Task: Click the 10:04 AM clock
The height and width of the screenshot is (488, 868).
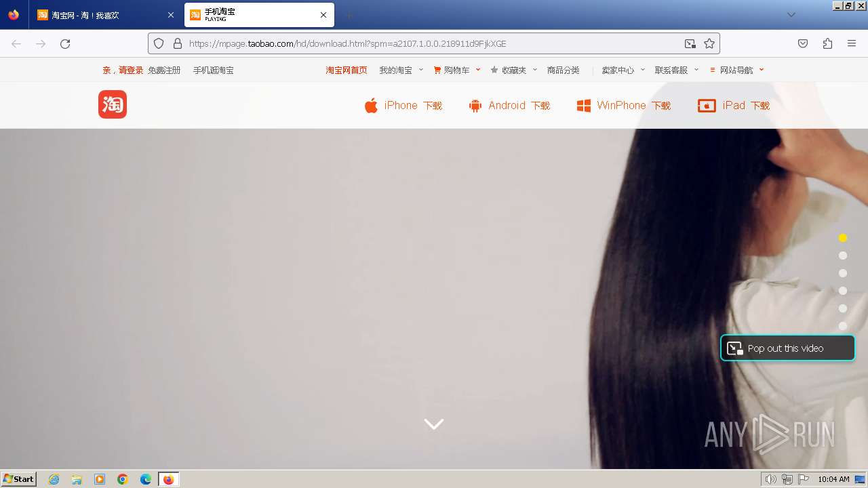Action: point(833,479)
